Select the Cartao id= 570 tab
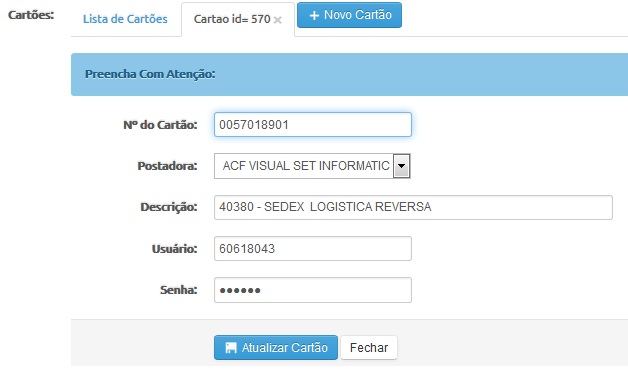 pos(232,19)
